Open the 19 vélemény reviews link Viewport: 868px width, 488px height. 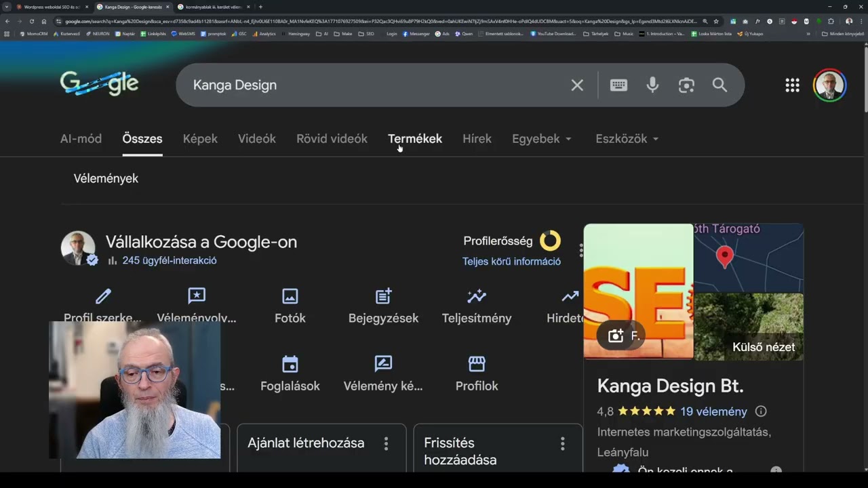[714, 411]
